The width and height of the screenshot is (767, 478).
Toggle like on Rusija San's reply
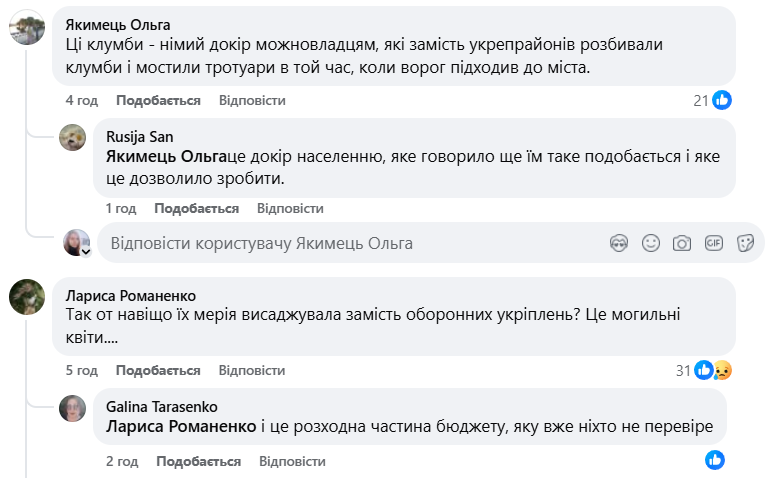[196, 208]
